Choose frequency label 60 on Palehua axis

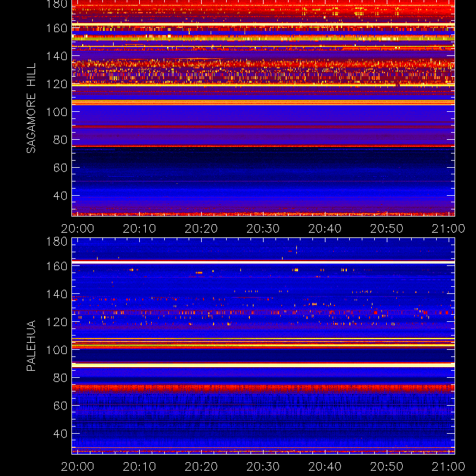(61, 406)
